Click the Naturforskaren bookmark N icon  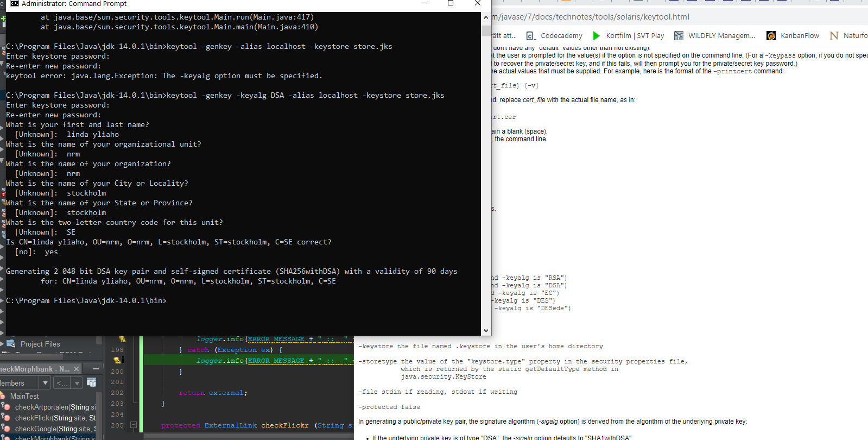tap(834, 36)
